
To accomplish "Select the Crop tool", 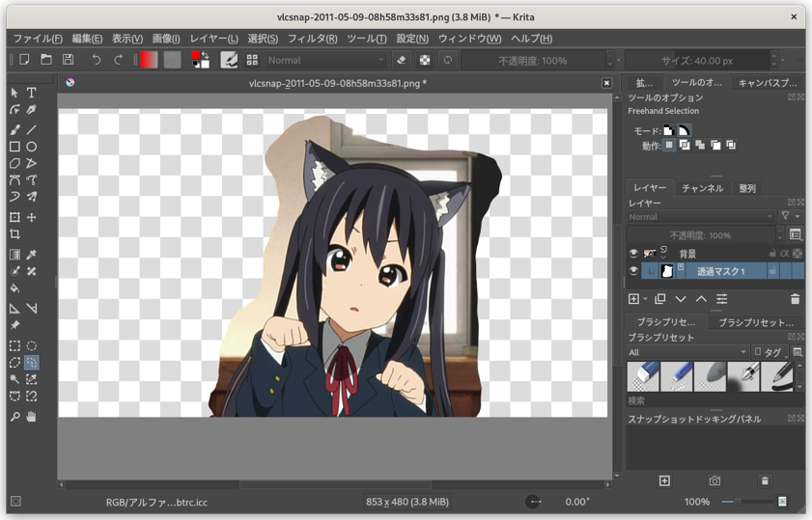I will [x=14, y=233].
